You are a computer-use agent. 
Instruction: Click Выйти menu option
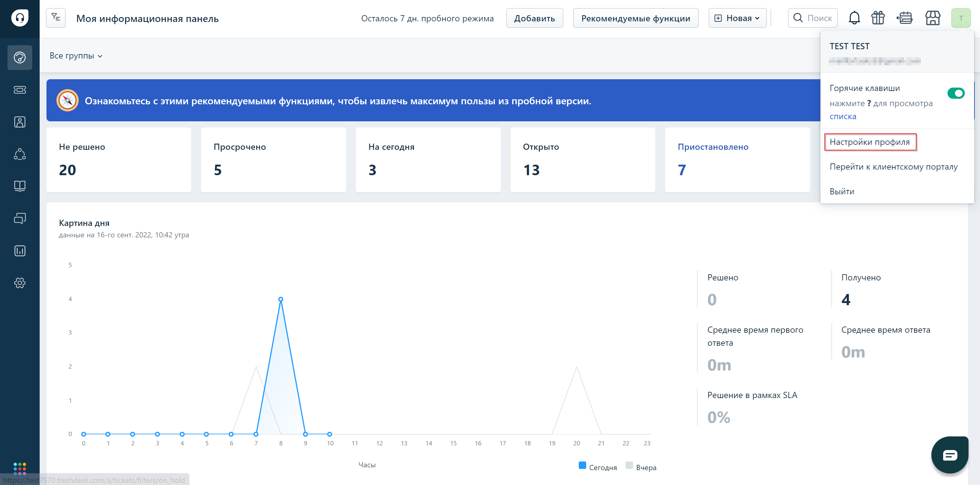tap(843, 191)
